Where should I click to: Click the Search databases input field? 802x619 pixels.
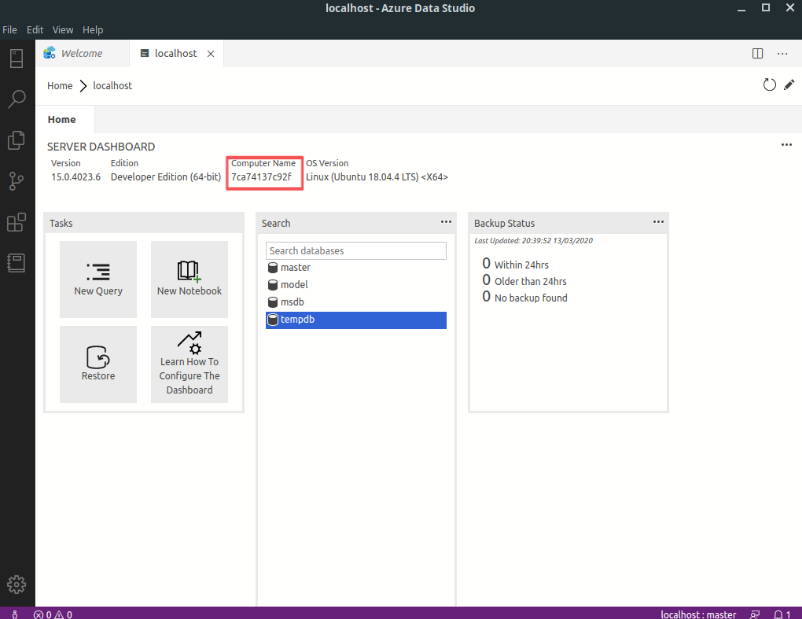[x=356, y=251]
